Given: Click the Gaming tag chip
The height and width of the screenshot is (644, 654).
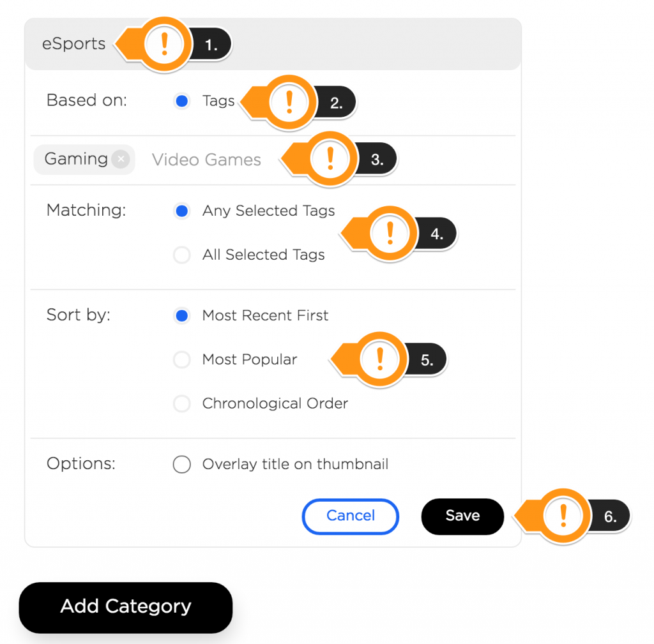Looking at the screenshot, I should click(76, 159).
